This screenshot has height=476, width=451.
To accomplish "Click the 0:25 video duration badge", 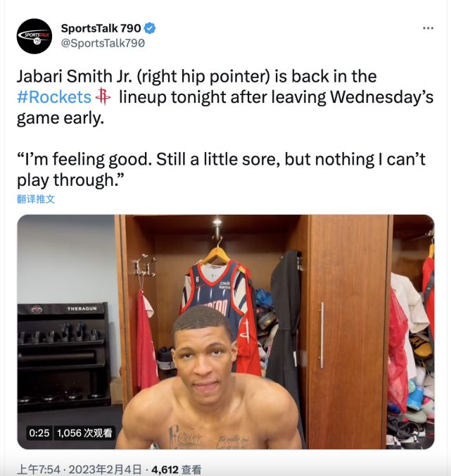I will (x=39, y=432).
